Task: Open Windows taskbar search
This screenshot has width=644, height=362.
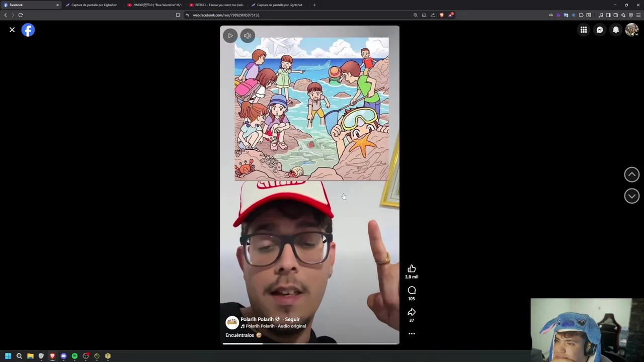Action: [19, 356]
